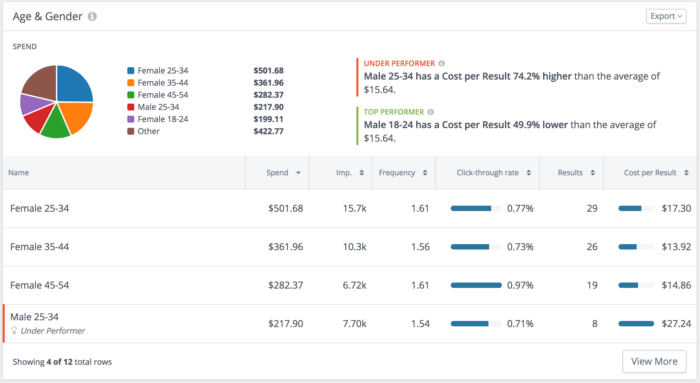The height and width of the screenshot is (383, 700).
Task: Click the blue Female 25-34 legend swatch
Action: click(131, 71)
